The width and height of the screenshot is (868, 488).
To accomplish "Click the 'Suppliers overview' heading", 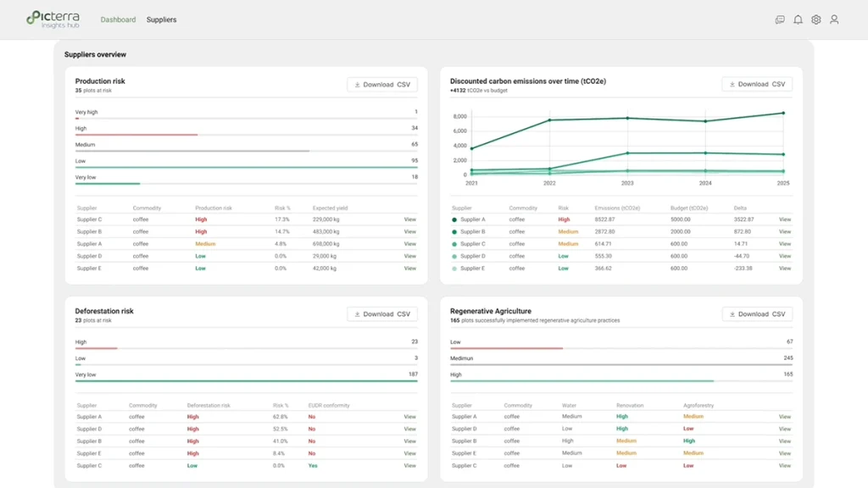I will pyautogui.click(x=95, y=54).
